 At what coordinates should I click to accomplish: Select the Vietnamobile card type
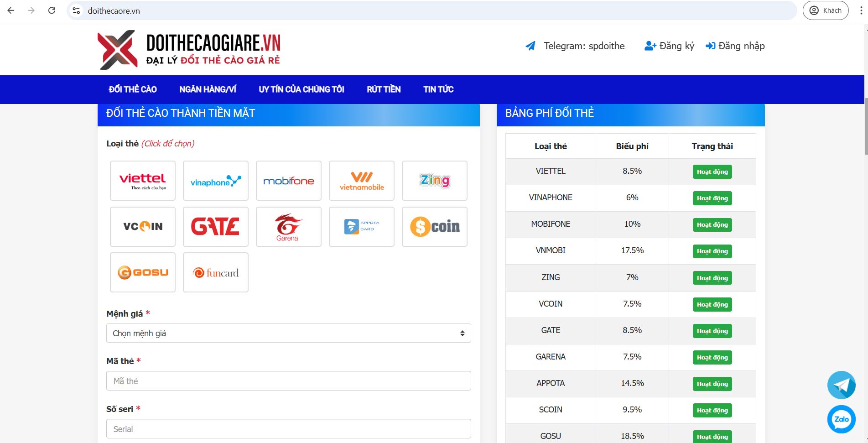pyautogui.click(x=362, y=181)
